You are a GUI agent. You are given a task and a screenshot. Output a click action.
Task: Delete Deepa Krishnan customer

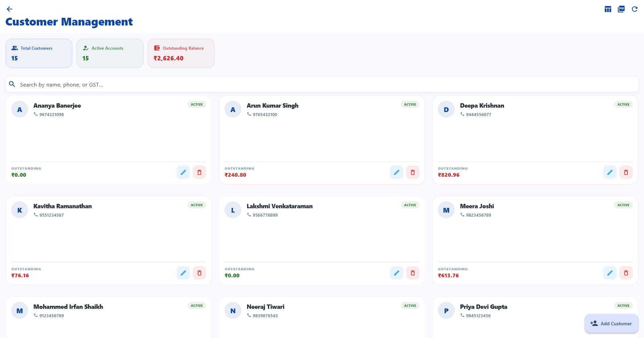coord(626,172)
